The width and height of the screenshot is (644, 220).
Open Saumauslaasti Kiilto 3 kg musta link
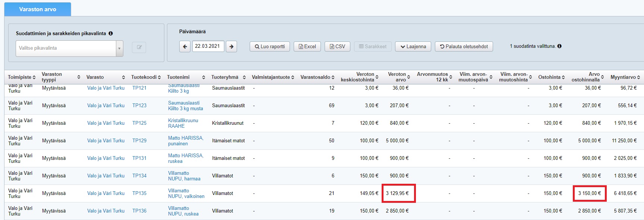click(186, 106)
